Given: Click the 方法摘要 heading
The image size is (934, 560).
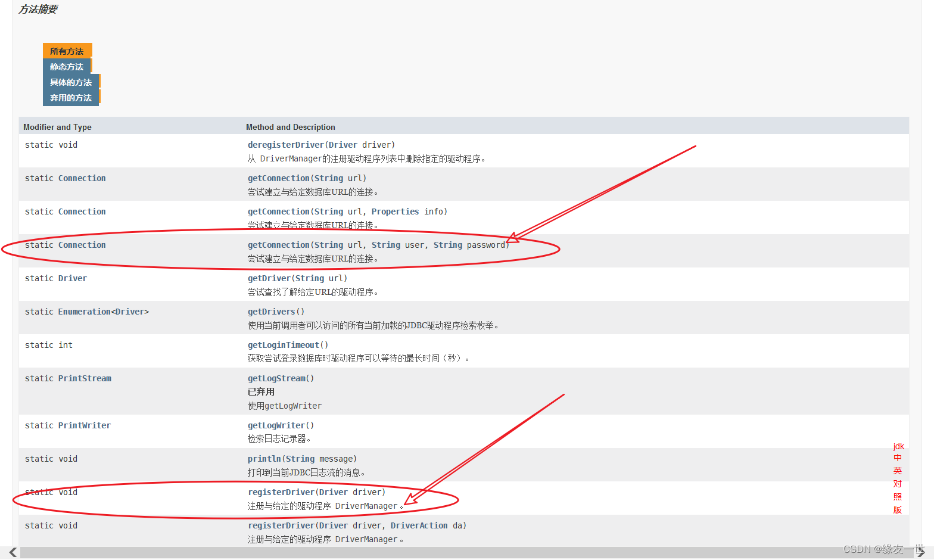Looking at the screenshot, I should click(38, 9).
